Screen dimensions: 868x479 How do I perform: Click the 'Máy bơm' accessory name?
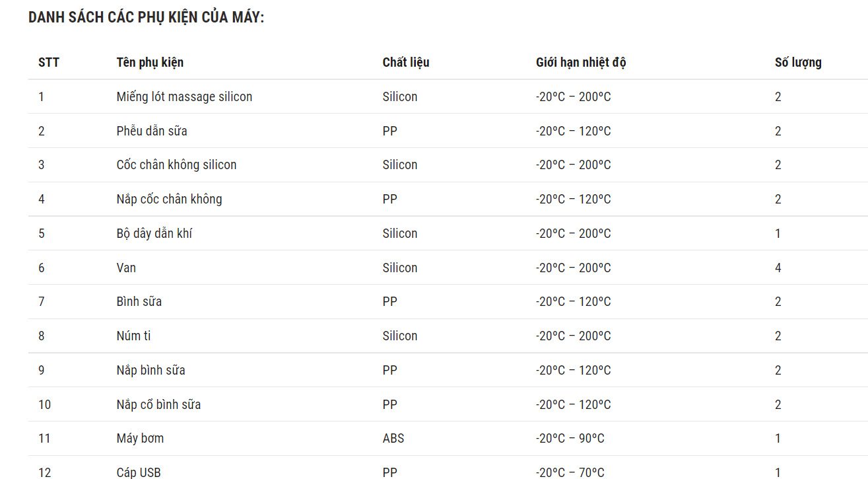tap(140, 439)
